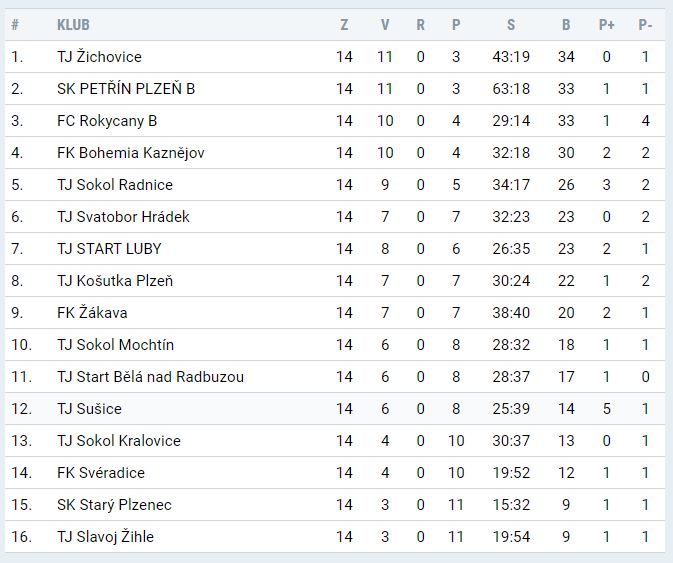Click the TJ Sokol Mochtín team name
673x563 pixels.
[x=115, y=345]
